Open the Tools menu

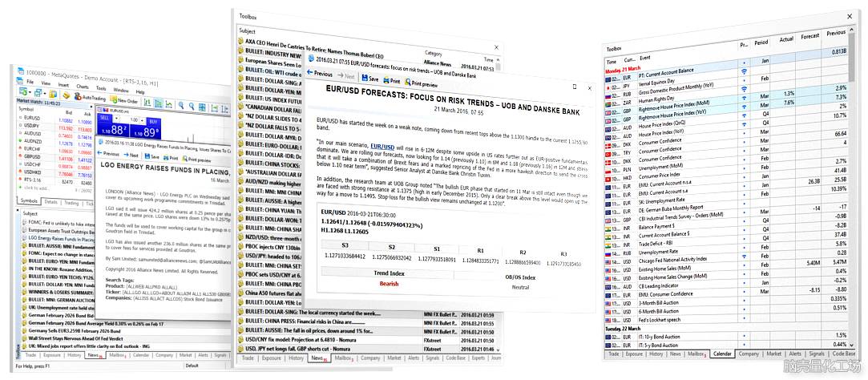click(x=101, y=88)
